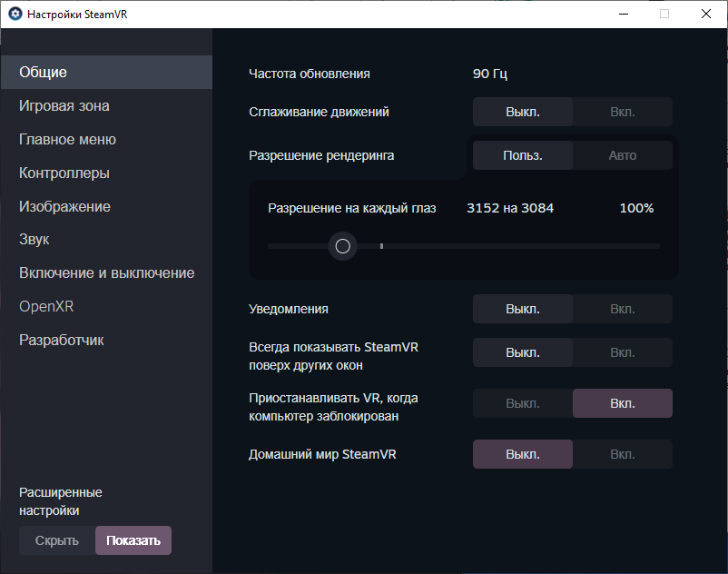Click Показать for advanced settings
Image resolution: width=728 pixels, height=574 pixels.
[133, 540]
